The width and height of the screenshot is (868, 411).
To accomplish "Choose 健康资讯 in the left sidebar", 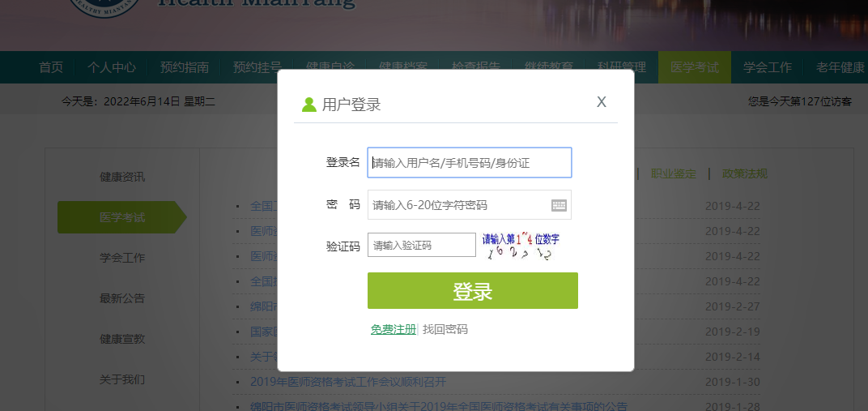I will point(122,177).
